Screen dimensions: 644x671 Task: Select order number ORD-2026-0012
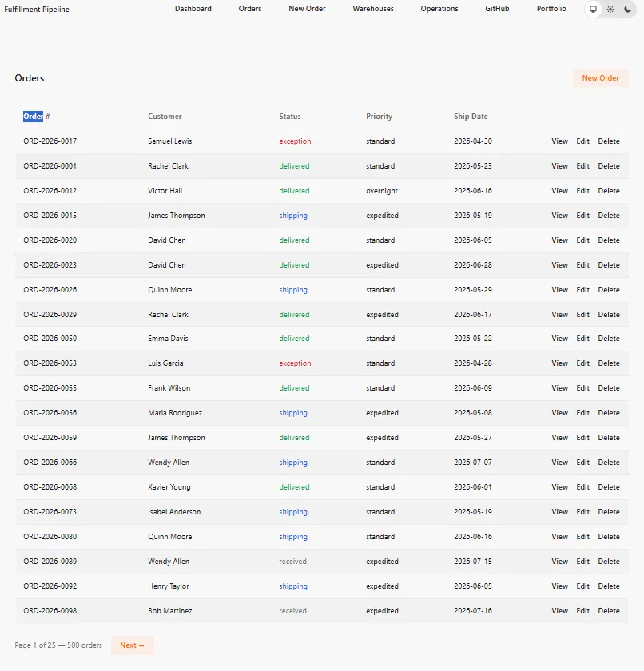point(50,191)
